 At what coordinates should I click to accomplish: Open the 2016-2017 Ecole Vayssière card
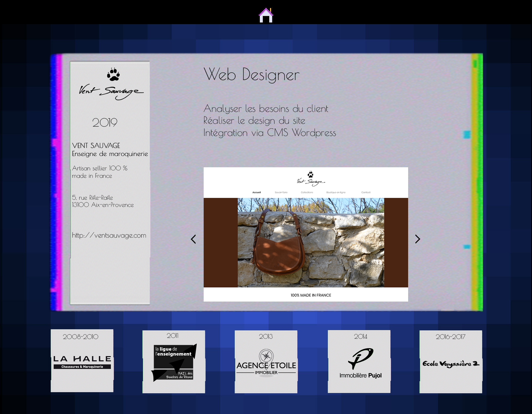[x=451, y=362]
